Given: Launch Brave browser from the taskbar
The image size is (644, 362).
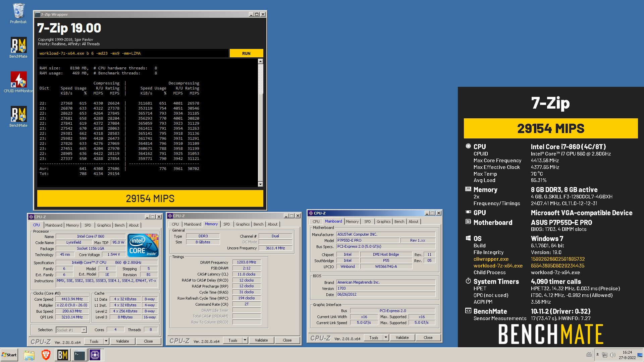Looking at the screenshot, I should pos(46,355).
